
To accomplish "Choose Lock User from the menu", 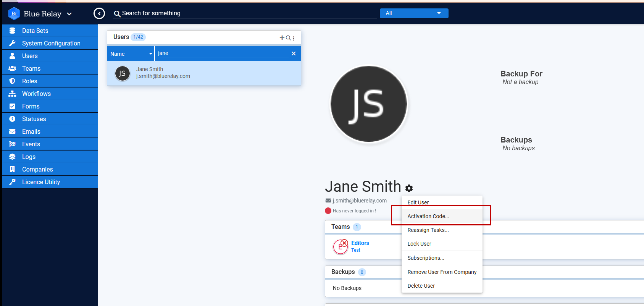I will 442,244.
